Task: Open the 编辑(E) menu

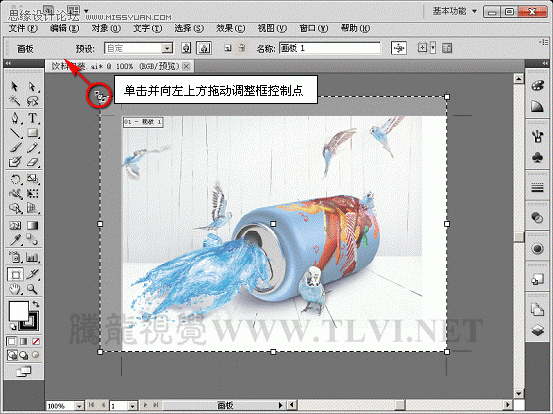Action: pyautogui.click(x=65, y=28)
